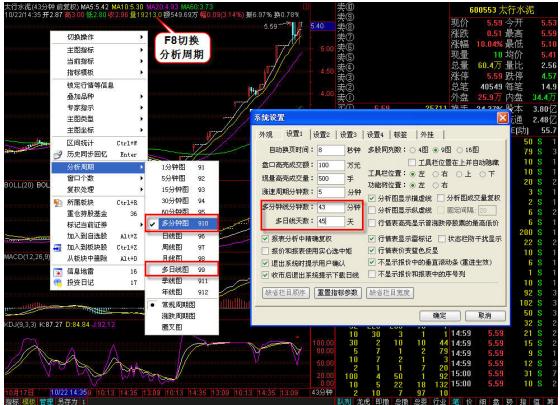The height and width of the screenshot is (405, 560).
Task: Focus the 自动换页时间 input field
Action: tap(331, 150)
